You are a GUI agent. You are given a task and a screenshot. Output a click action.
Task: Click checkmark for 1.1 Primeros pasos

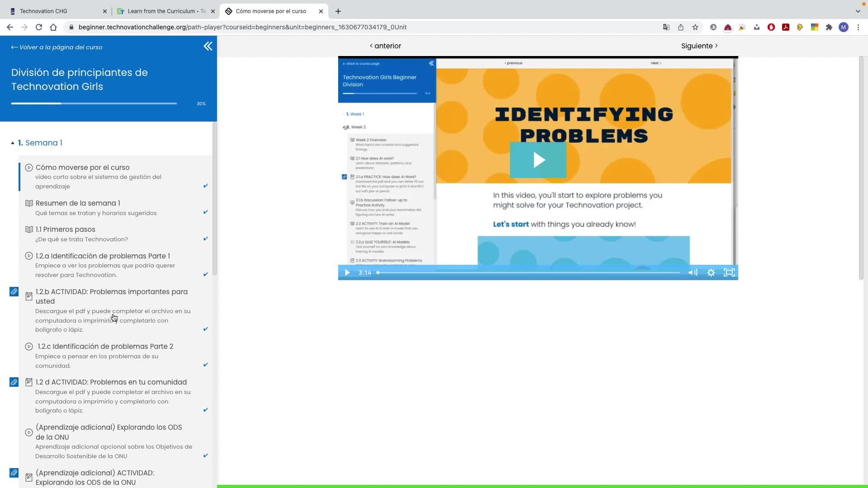point(206,239)
